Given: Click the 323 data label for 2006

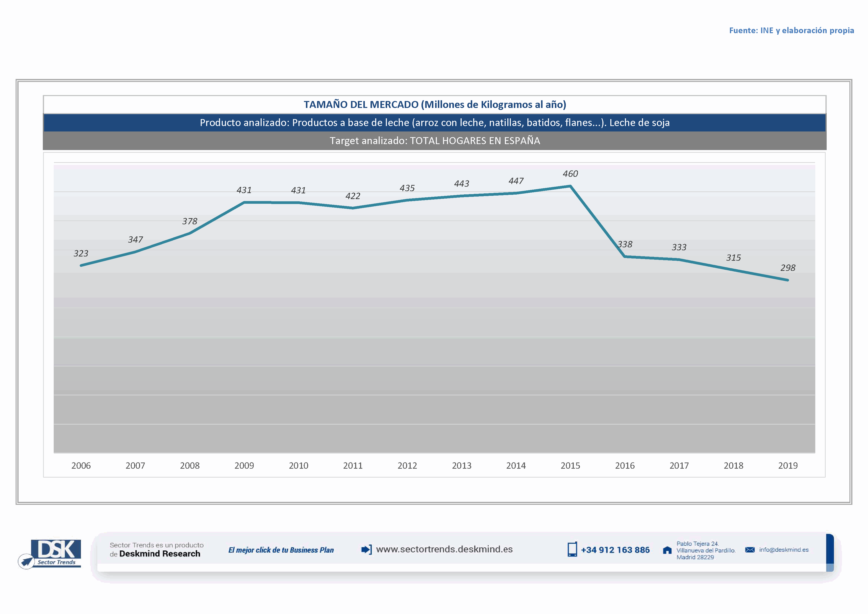Looking at the screenshot, I should [81, 254].
